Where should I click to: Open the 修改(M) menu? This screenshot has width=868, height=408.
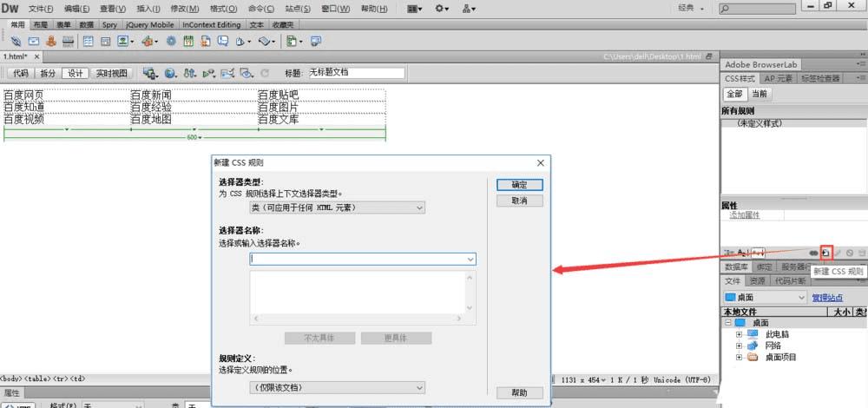click(185, 9)
